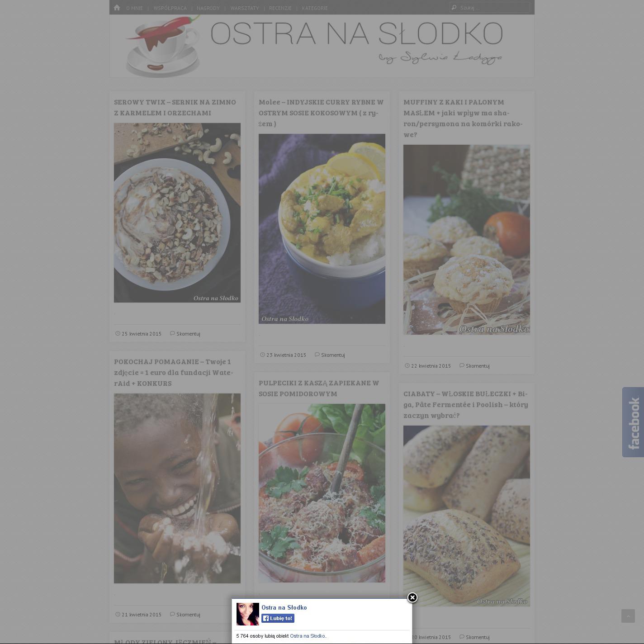Click the chili cup site logo

[163, 46]
